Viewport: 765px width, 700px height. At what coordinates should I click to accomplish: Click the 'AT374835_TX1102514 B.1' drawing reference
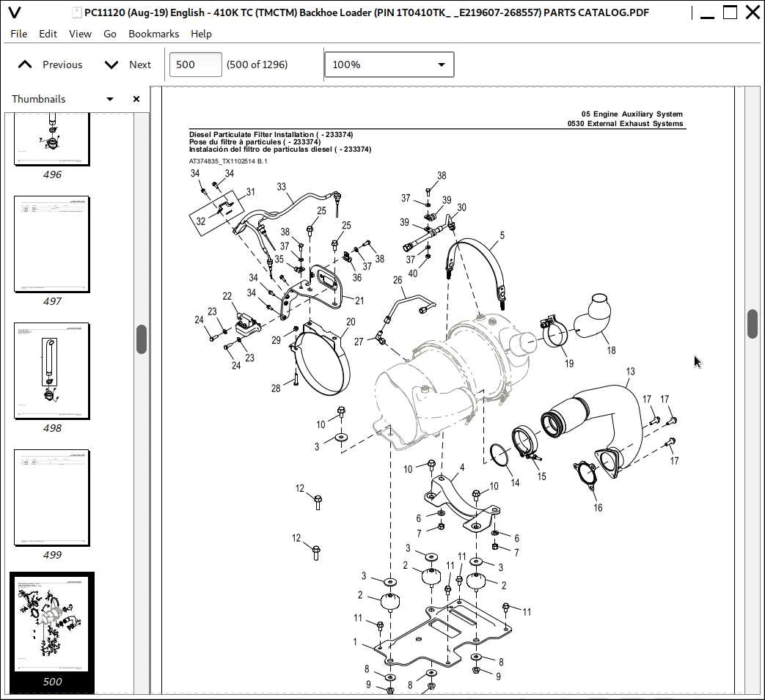228,161
